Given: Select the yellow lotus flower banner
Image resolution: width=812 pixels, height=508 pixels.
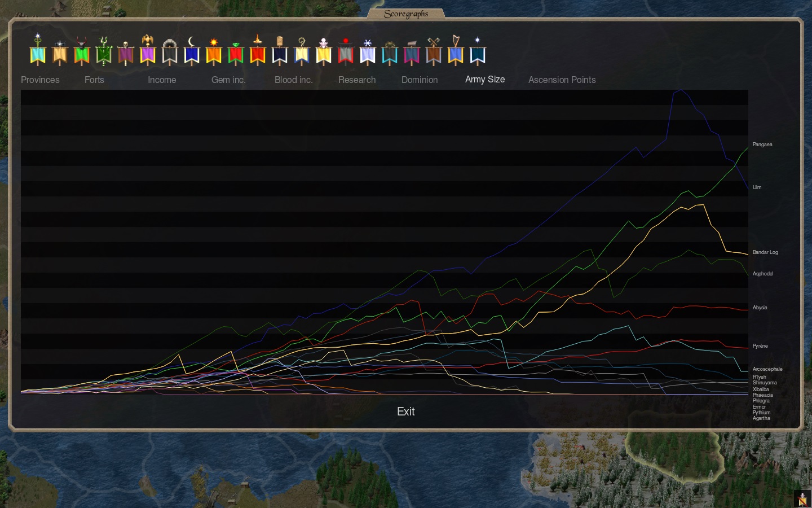Looking at the screenshot, I should (324, 51).
